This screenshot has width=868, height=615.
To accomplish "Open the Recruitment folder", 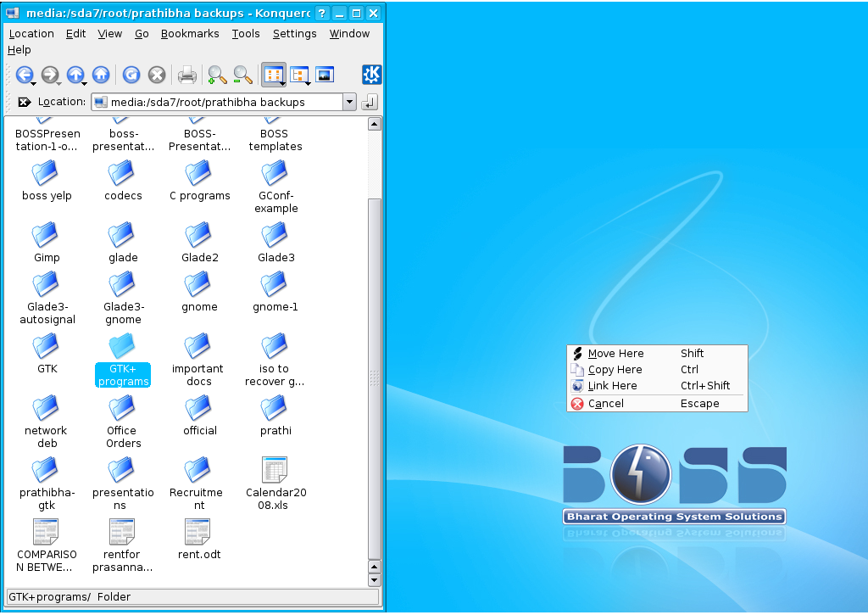I will [x=197, y=484].
